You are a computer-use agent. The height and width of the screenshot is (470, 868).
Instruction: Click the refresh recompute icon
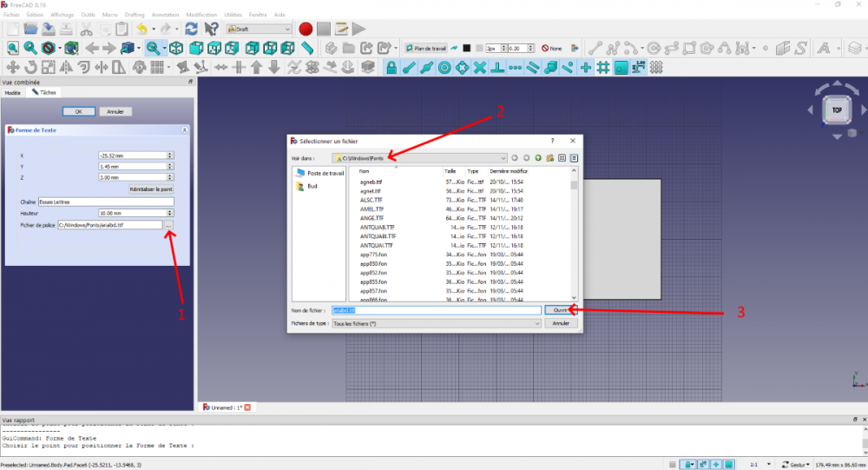tap(192, 29)
